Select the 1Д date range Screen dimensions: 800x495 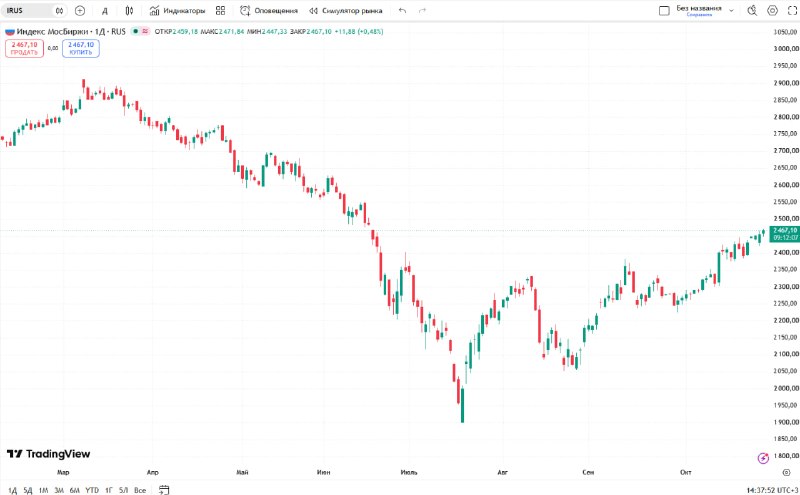pos(13,490)
